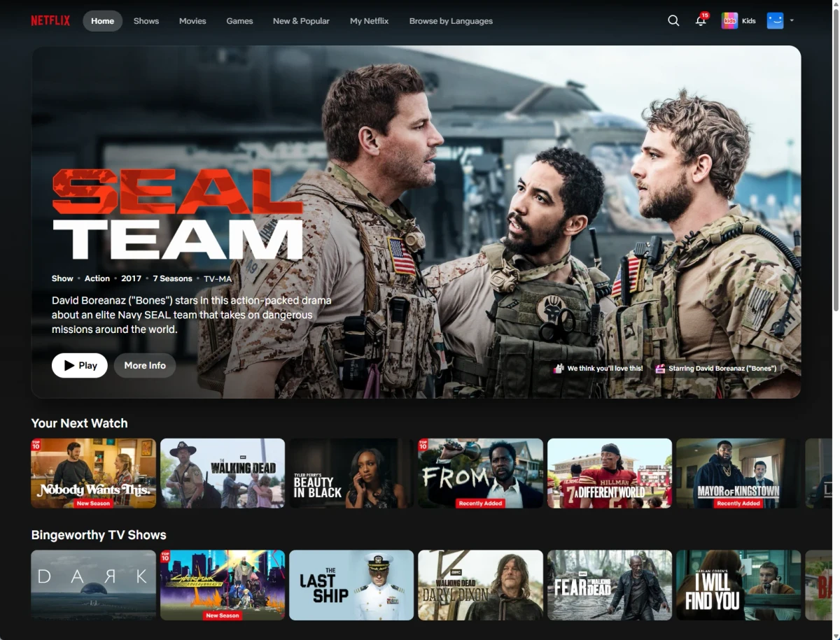840x640 pixels.
Task: Switch to the Kids profile
Action: [x=738, y=21]
